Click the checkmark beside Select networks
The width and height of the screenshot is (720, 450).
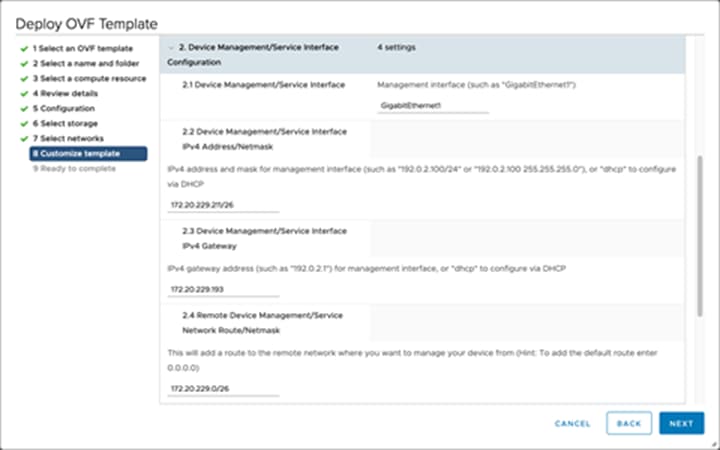(22, 138)
